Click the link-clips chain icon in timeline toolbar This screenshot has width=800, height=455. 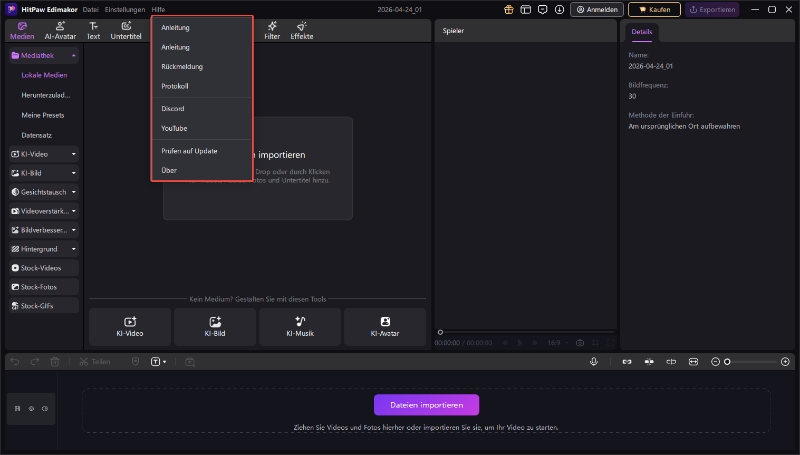pos(627,362)
